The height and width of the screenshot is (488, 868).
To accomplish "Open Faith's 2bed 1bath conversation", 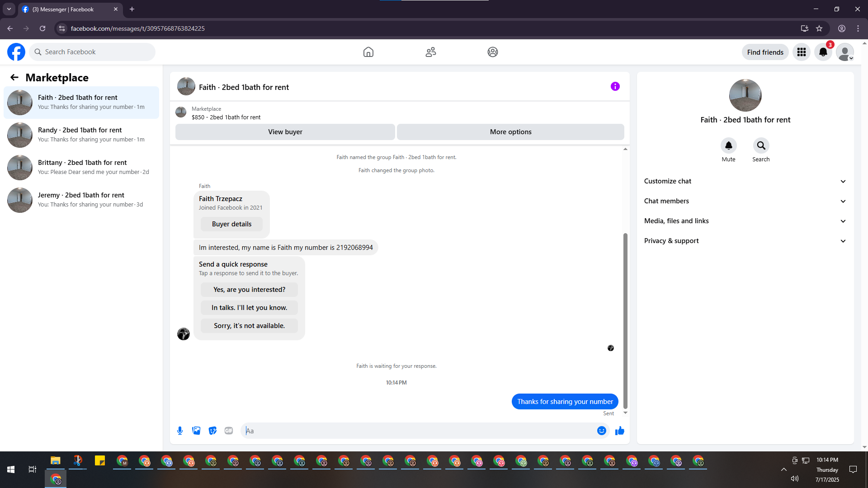I will pyautogui.click(x=81, y=103).
